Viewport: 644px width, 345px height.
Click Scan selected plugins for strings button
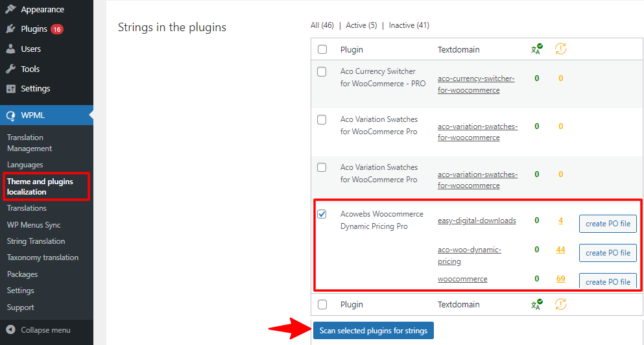point(374,331)
